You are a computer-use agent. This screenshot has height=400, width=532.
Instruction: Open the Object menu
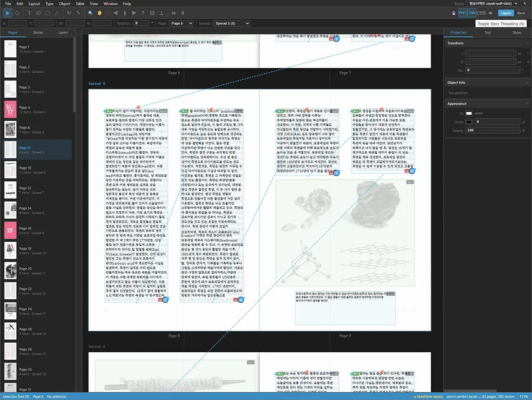pos(65,4)
